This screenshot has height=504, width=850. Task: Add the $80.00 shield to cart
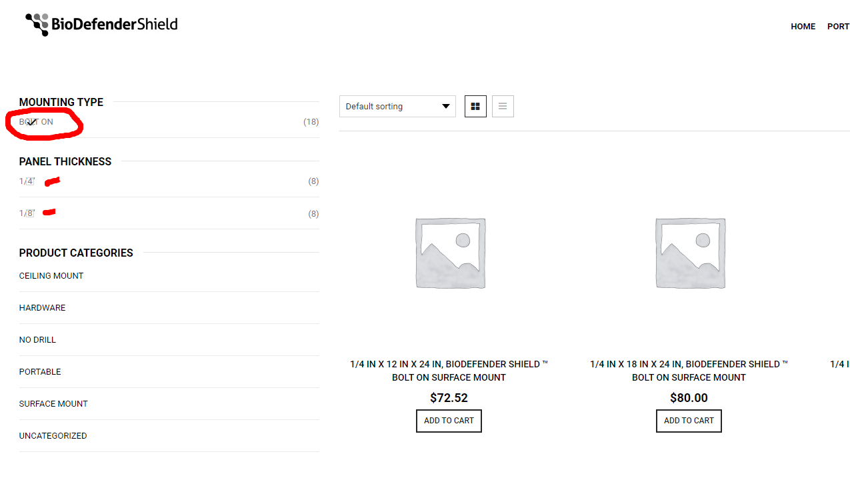[x=689, y=421]
